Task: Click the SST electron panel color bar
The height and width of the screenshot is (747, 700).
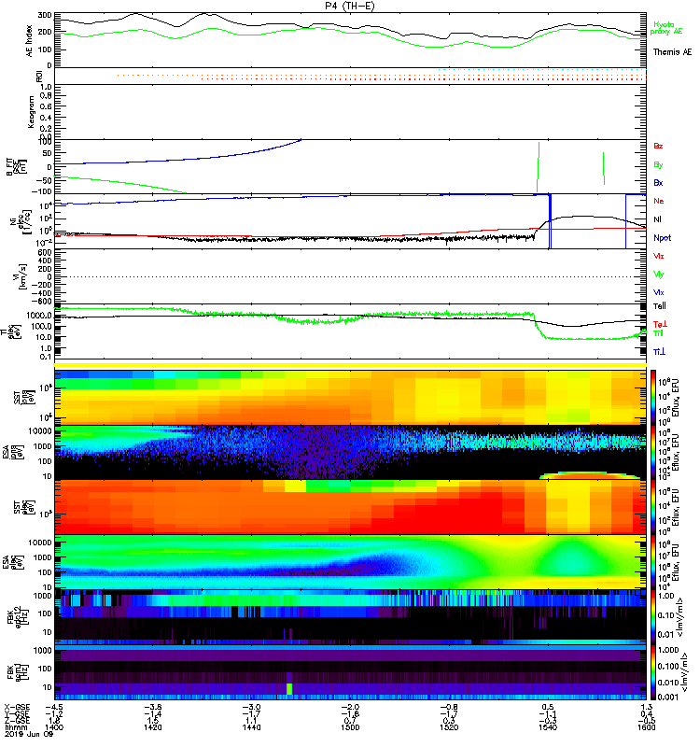Action: coord(653,507)
